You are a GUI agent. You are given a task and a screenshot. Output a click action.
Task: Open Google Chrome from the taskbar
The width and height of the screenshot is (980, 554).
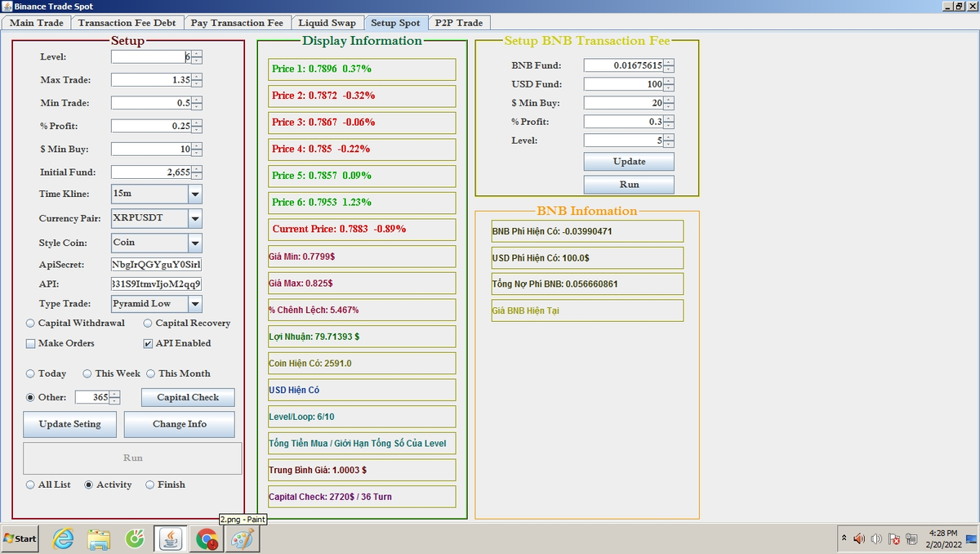(207, 538)
